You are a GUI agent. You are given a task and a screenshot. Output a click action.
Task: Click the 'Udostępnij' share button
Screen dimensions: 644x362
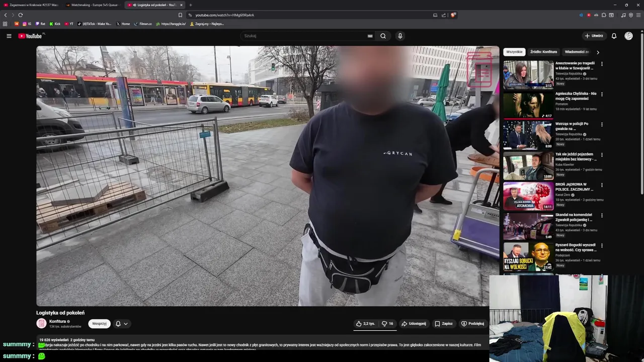pyautogui.click(x=414, y=324)
